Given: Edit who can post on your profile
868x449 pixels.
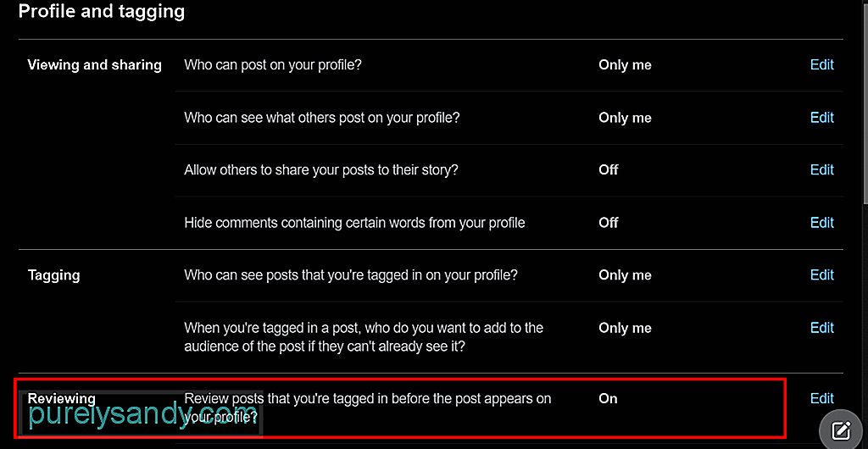Looking at the screenshot, I should click(x=822, y=64).
